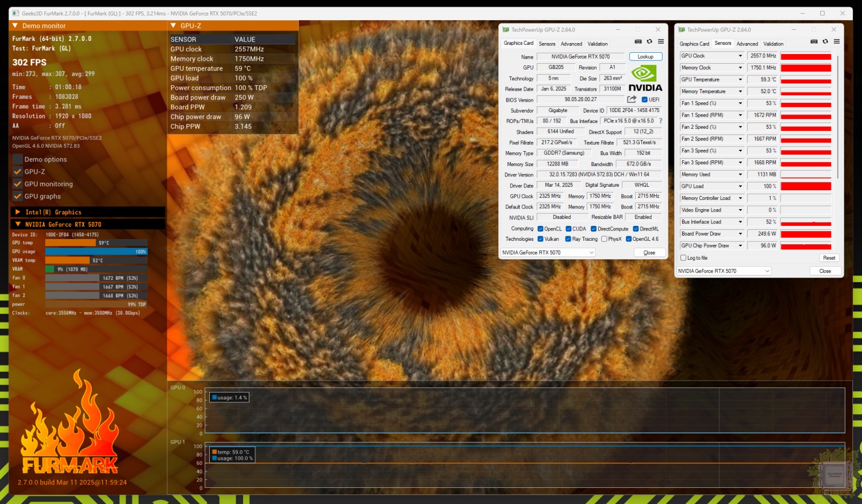This screenshot has height=504, width=862.
Task: Toggle the OpenCL checkbox
Action: (x=540, y=229)
